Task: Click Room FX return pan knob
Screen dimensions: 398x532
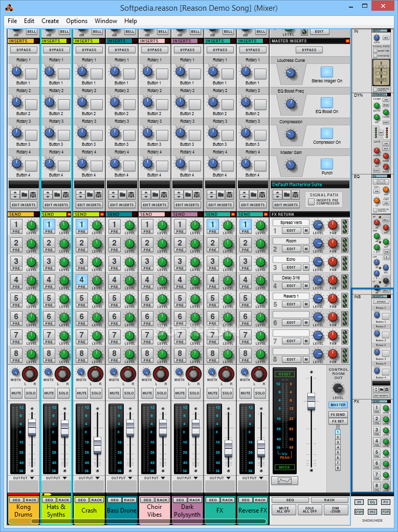Action: pos(333,243)
